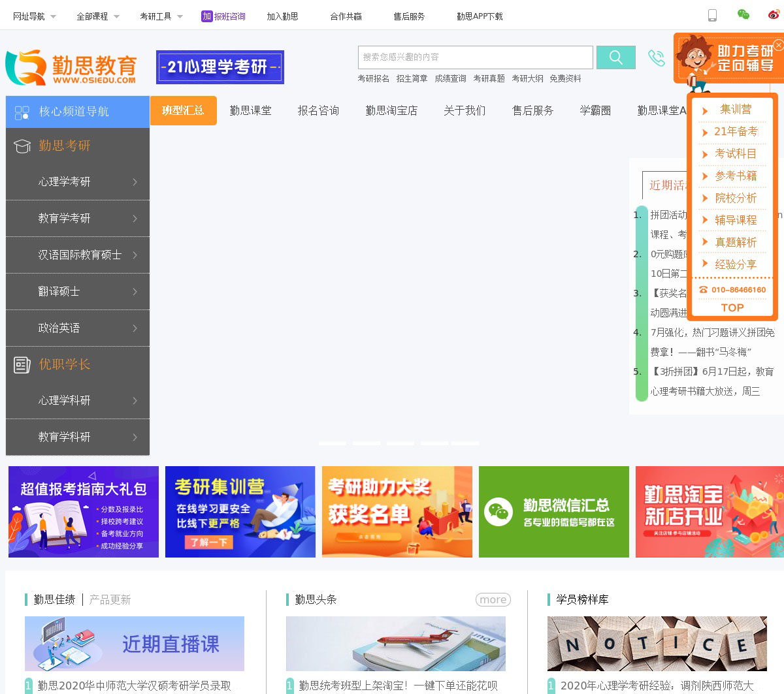The height and width of the screenshot is (694, 784).
Task: Click the magnifier search button
Action: point(615,57)
